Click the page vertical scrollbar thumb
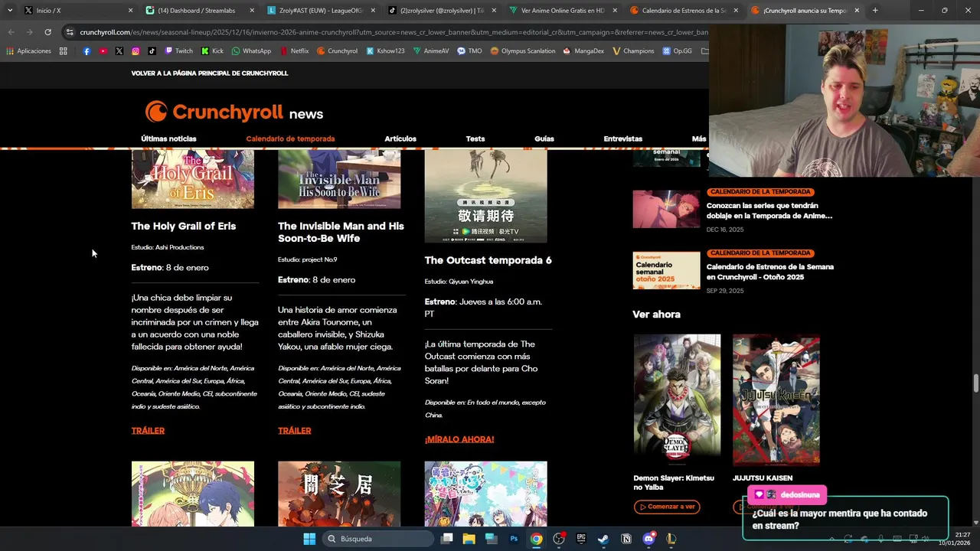Screen dimensions: 980x551 [975, 382]
